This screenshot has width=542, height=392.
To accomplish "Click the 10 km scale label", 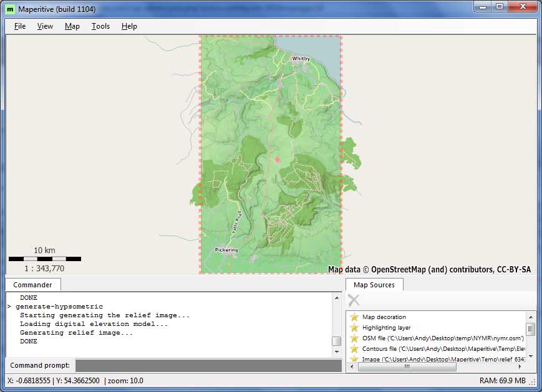I will point(44,250).
